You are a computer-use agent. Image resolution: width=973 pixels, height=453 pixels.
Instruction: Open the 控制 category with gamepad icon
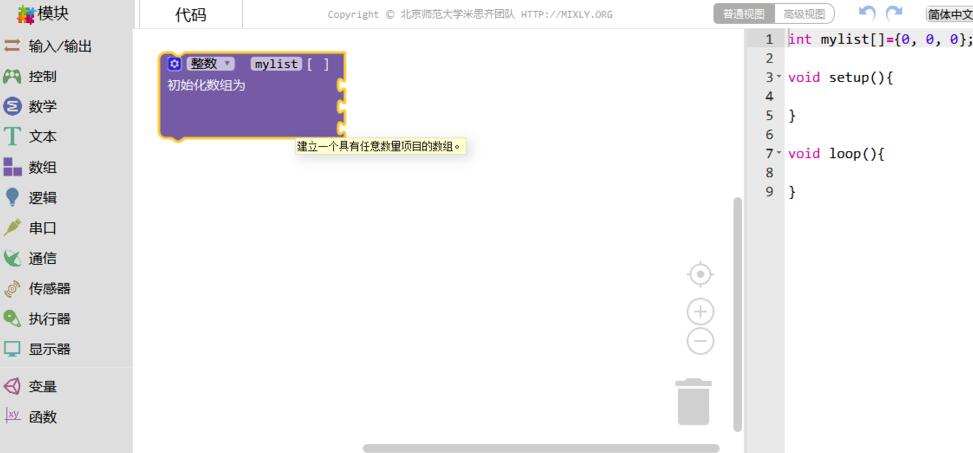coord(42,76)
